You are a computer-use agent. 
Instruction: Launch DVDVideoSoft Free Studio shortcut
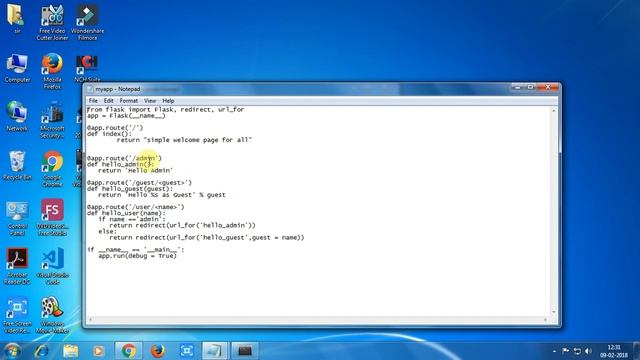point(52,217)
